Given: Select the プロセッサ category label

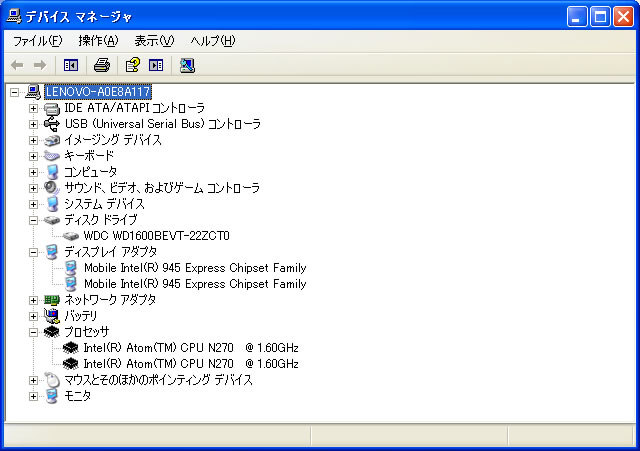Looking at the screenshot, I should tap(87, 332).
